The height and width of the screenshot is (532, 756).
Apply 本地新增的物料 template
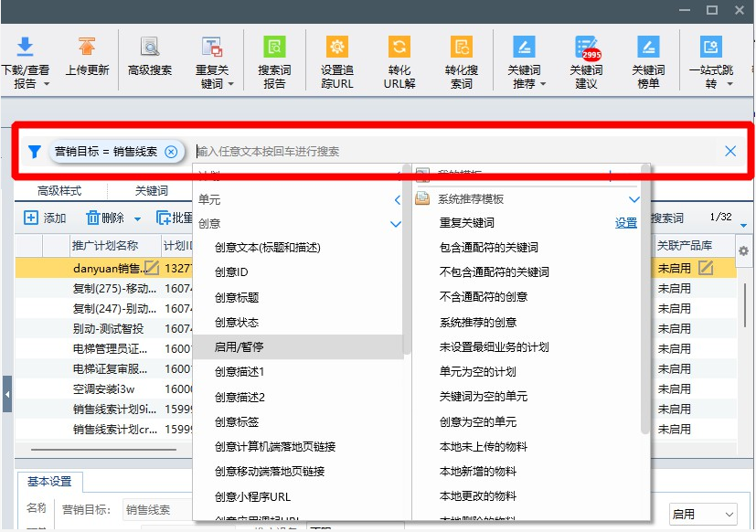click(478, 472)
